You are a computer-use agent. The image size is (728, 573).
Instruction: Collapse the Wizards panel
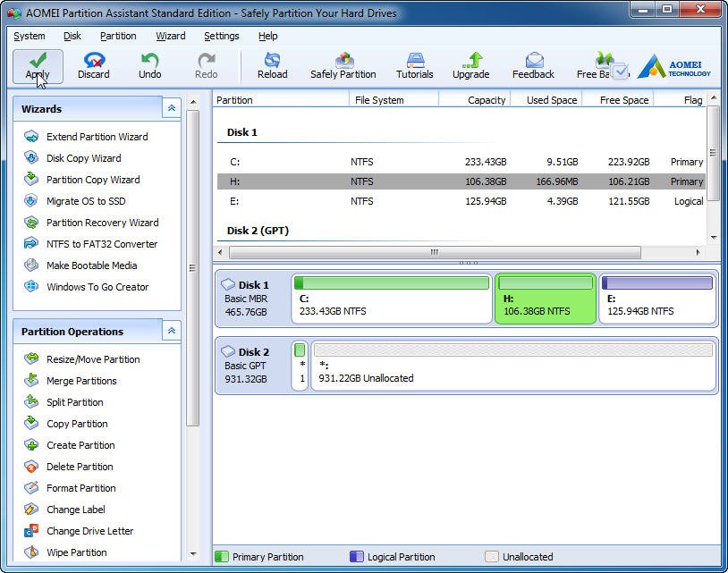(x=171, y=108)
